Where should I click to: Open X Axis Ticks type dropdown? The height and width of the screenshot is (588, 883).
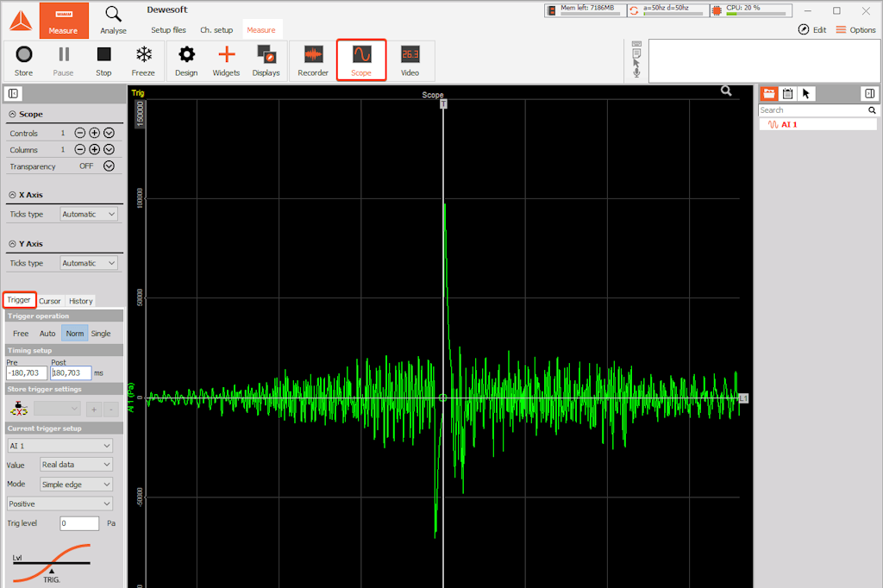click(89, 214)
